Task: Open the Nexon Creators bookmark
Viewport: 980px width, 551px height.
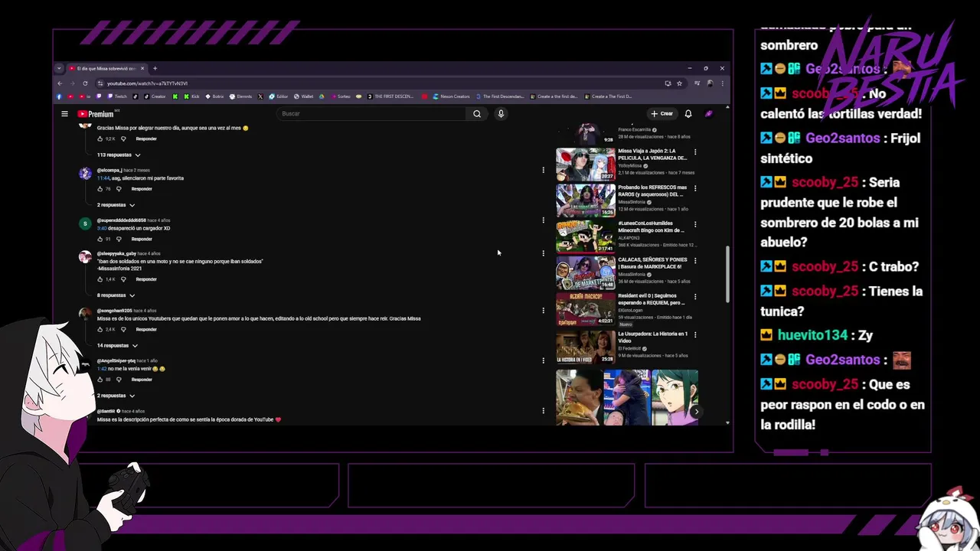Action: point(451,96)
